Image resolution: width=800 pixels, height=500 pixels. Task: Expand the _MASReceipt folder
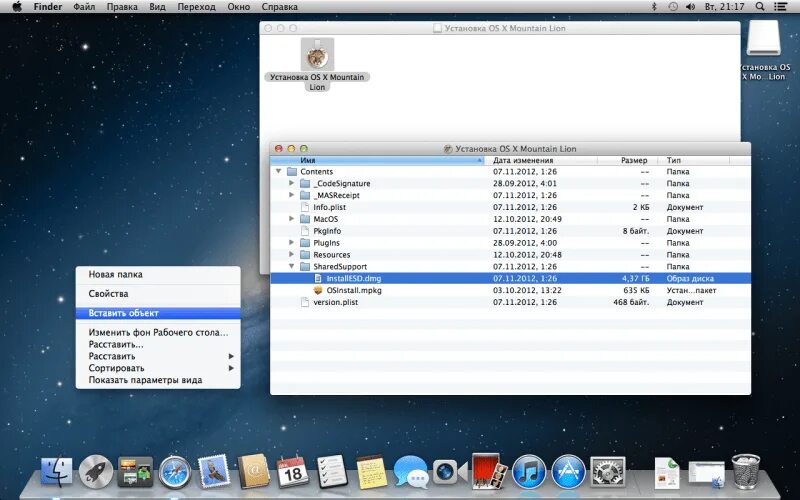click(291, 195)
